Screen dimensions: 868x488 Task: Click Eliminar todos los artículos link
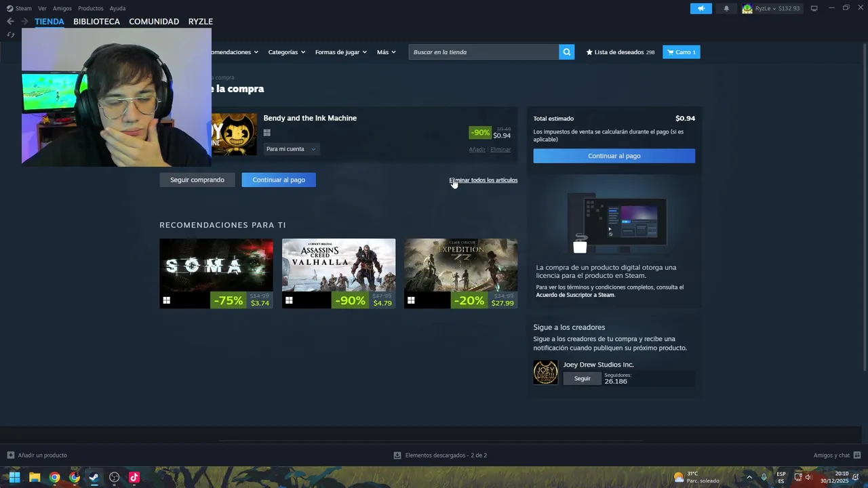[484, 180]
